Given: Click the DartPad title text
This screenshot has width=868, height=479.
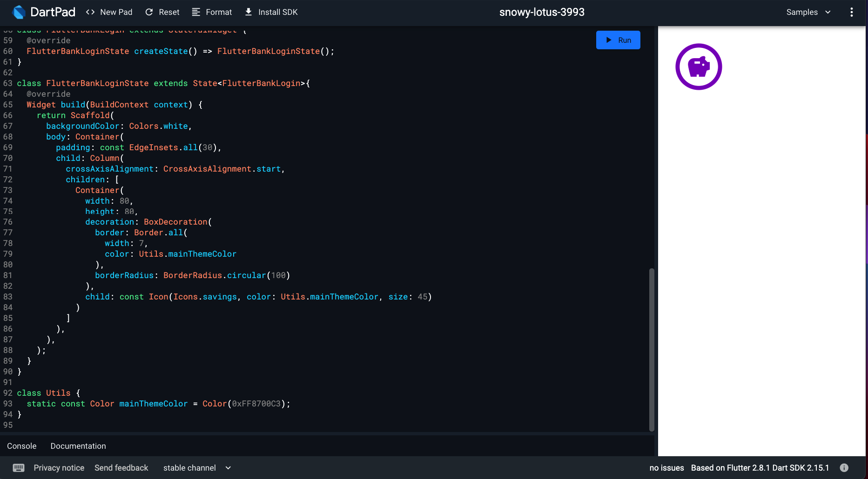Looking at the screenshot, I should tap(53, 12).
